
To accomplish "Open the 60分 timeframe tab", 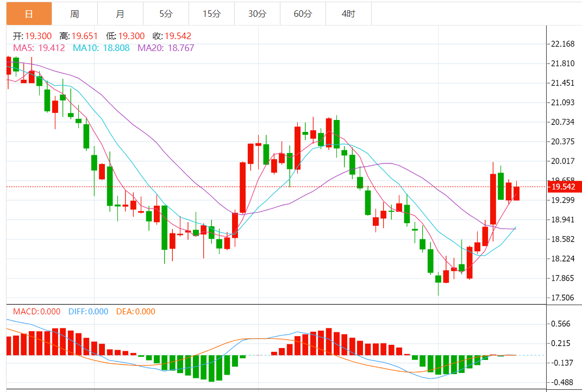I will coord(303,14).
